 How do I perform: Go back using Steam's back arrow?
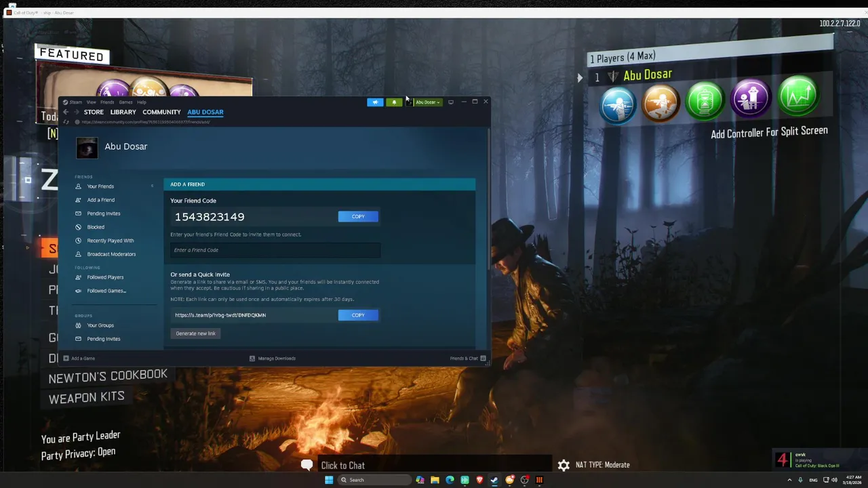pyautogui.click(x=66, y=112)
